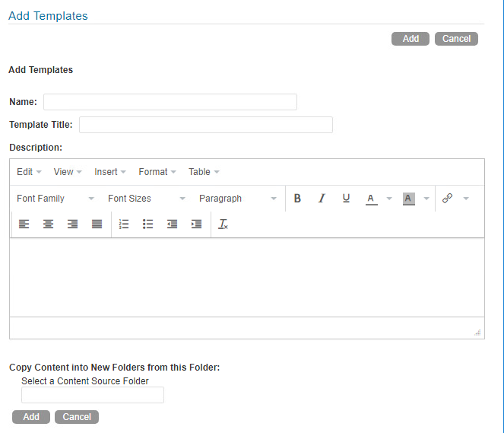The width and height of the screenshot is (504, 433).
Task: Insert a link using the chain icon
Action: (447, 199)
